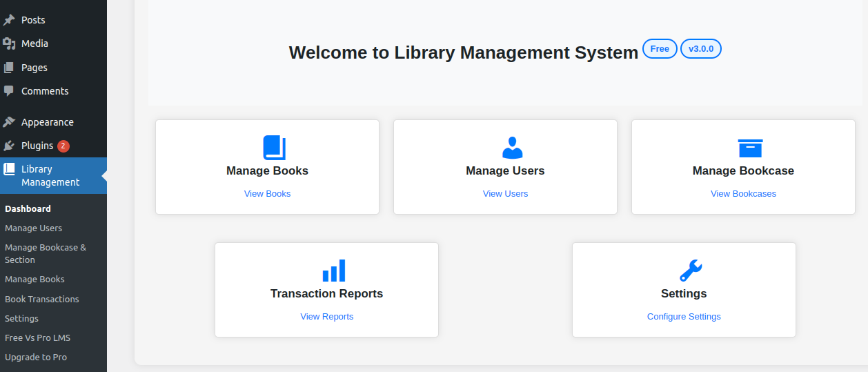
Task: Open Manage Bookcase & Section submenu item
Action: click(46, 253)
